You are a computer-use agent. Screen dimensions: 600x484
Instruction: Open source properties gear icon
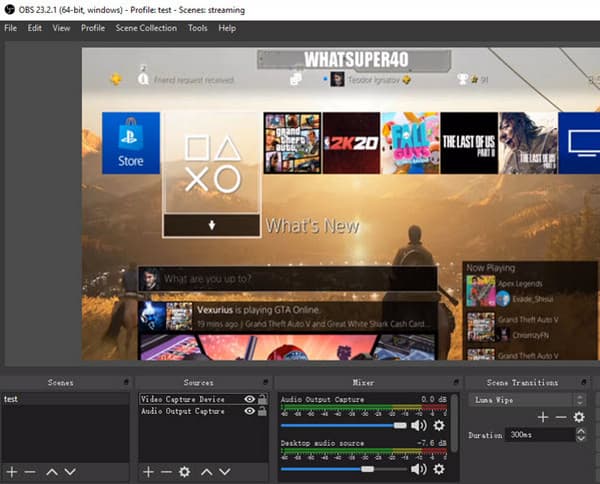[x=184, y=472]
